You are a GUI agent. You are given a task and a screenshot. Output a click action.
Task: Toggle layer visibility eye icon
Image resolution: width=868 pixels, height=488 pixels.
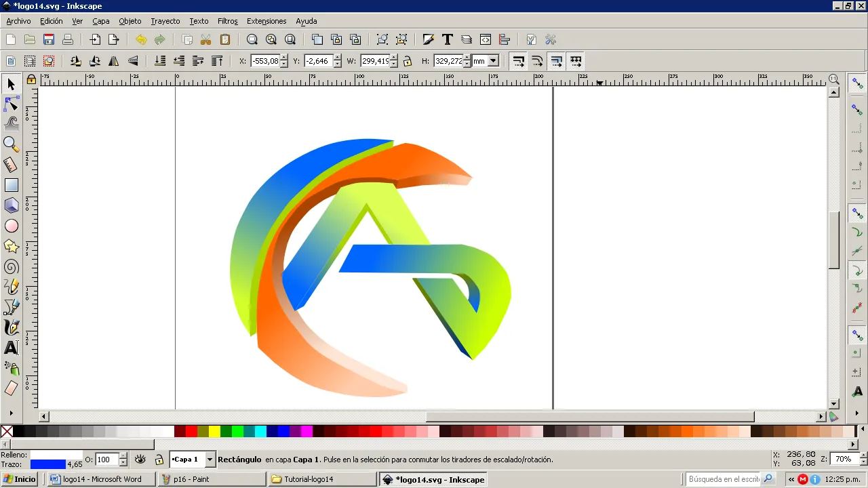pyautogui.click(x=140, y=460)
